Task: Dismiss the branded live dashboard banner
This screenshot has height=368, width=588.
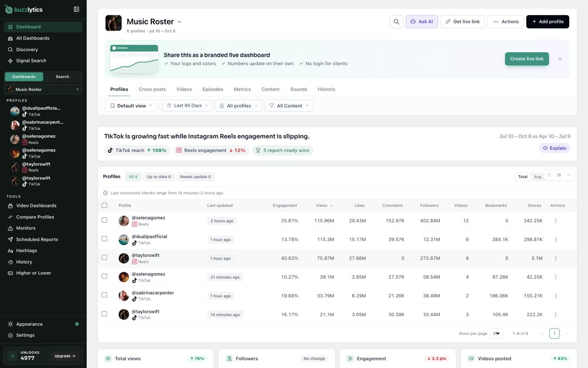Action: (560, 59)
